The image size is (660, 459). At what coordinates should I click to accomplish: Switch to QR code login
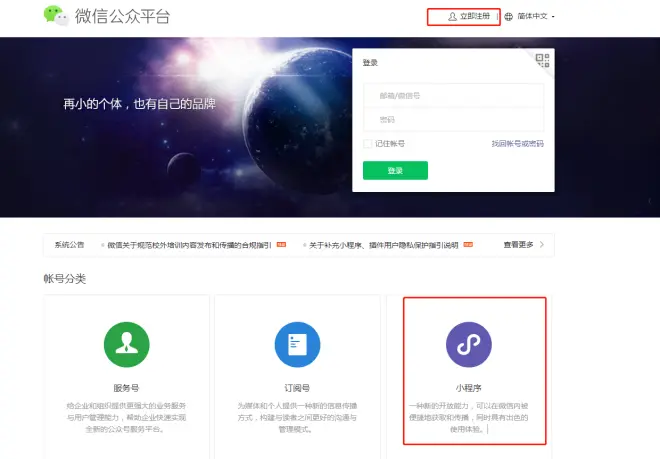pos(542,60)
